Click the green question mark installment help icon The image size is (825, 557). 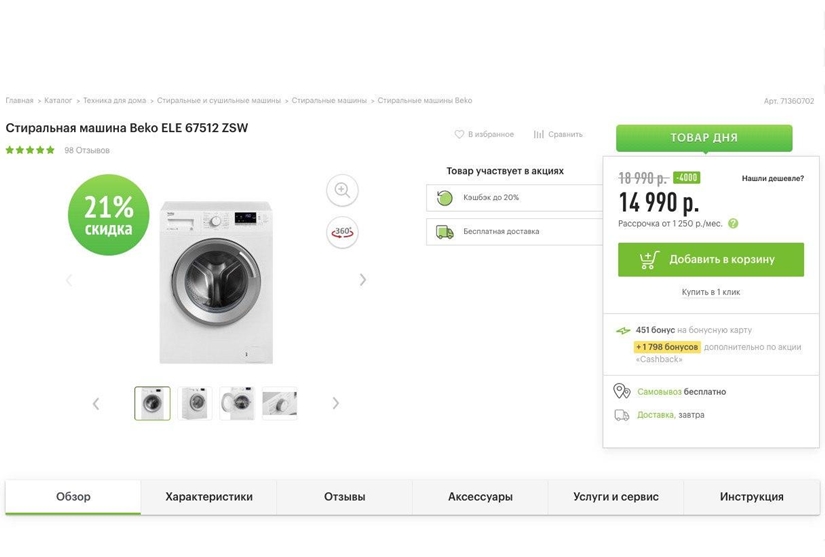click(x=733, y=224)
